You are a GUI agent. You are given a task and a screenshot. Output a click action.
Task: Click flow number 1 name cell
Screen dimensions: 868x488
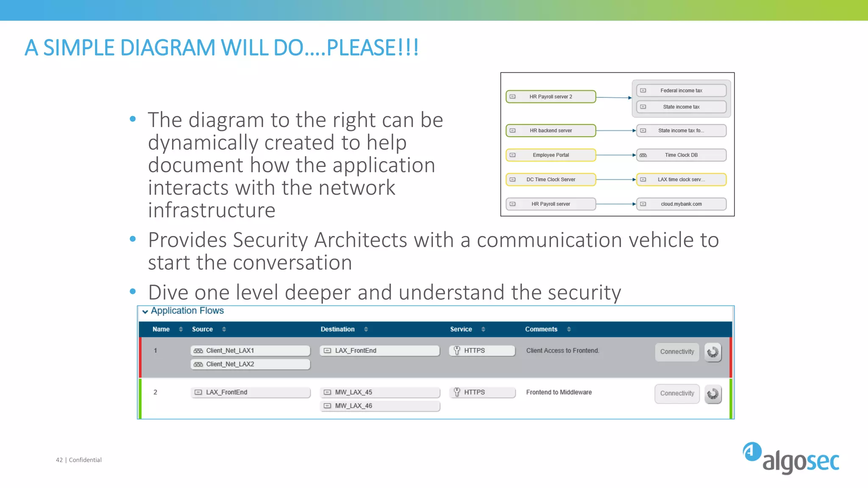click(x=156, y=351)
